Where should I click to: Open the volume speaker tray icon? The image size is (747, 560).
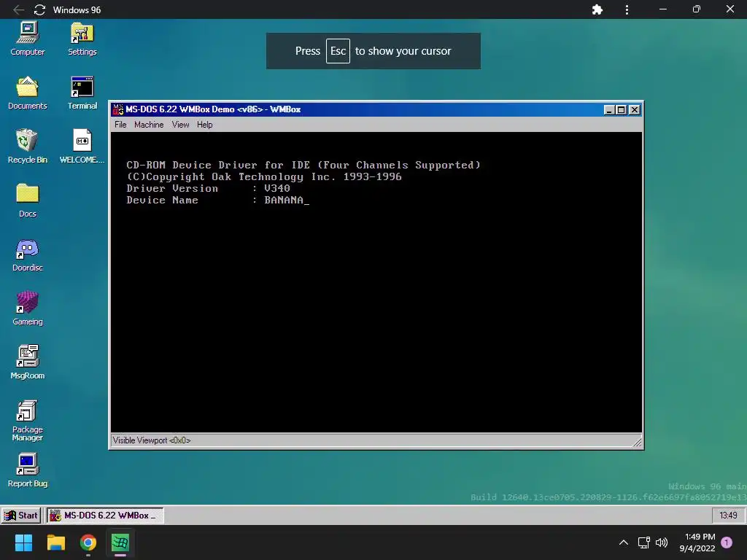coord(662,542)
